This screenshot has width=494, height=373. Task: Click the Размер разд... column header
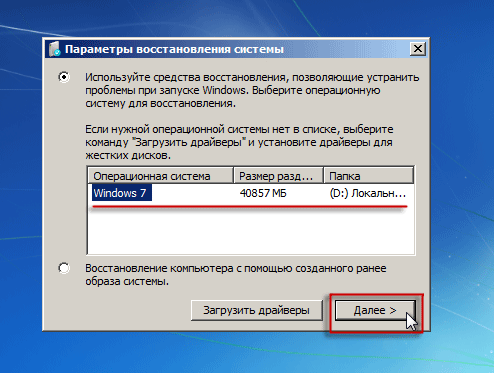[x=279, y=176]
